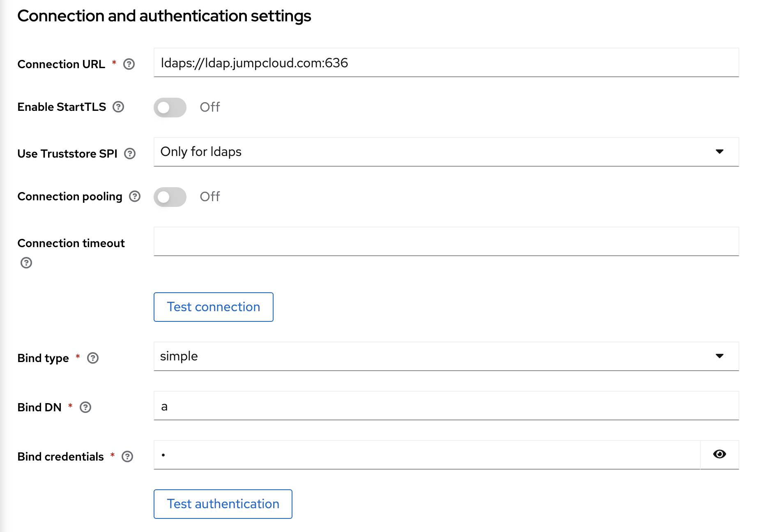Click the Connection timeout help icon
The height and width of the screenshot is (532, 764).
click(27, 263)
